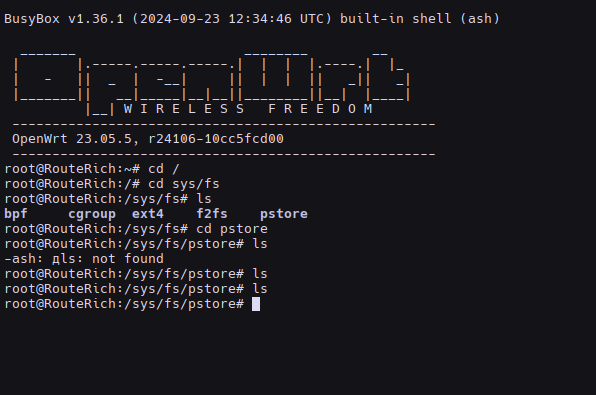Click the '-ash: not found' error line
This screenshot has height=395, width=596.
[84, 259]
